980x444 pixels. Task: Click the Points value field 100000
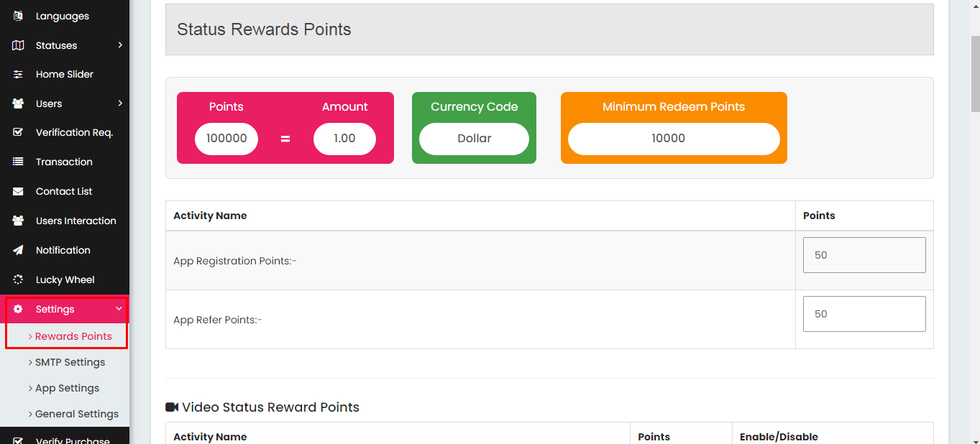click(x=226, y=139)
